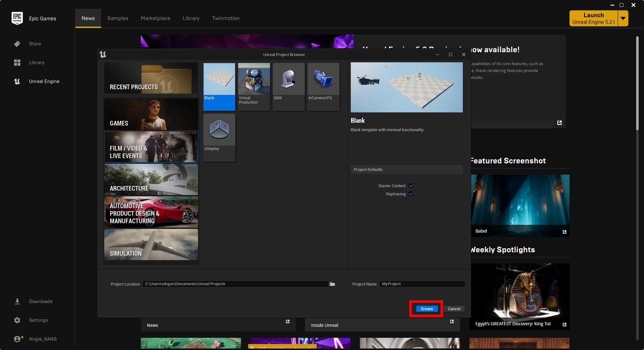Choose the InCameraVFX template

pyautogui.click(x=323, y=79)
